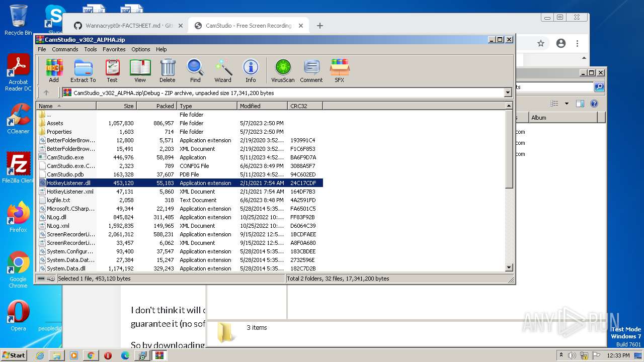Open Opera desktop icon
The width and height of the screenshot is (644, 362).
coord(18,316)
